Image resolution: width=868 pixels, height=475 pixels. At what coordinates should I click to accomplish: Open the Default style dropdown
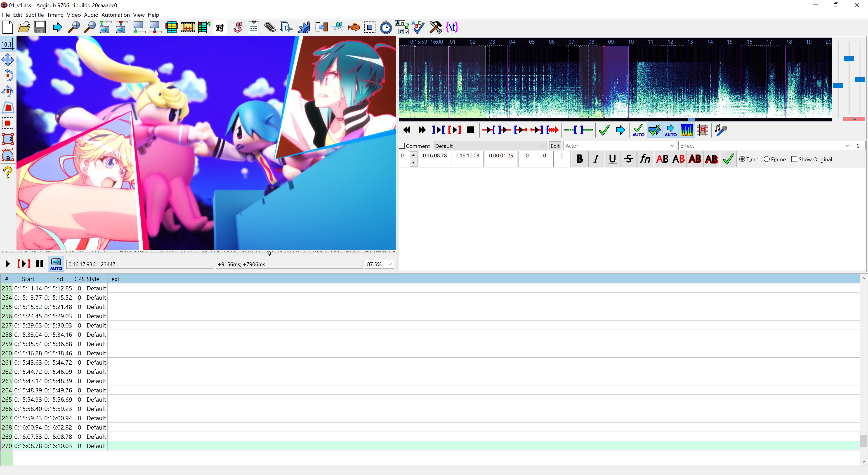click(x=490, y=146)
